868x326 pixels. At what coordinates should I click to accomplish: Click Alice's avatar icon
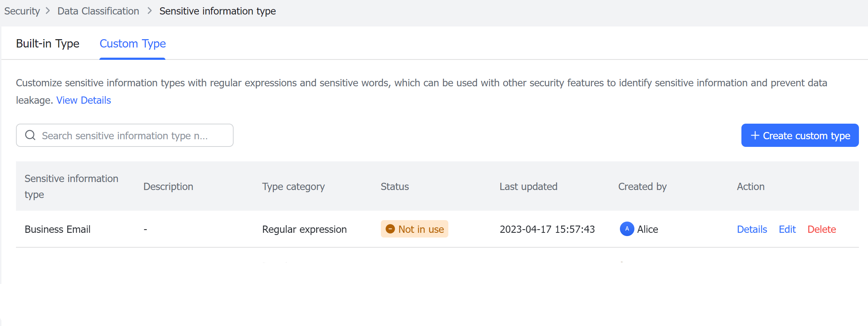point(626,229)
